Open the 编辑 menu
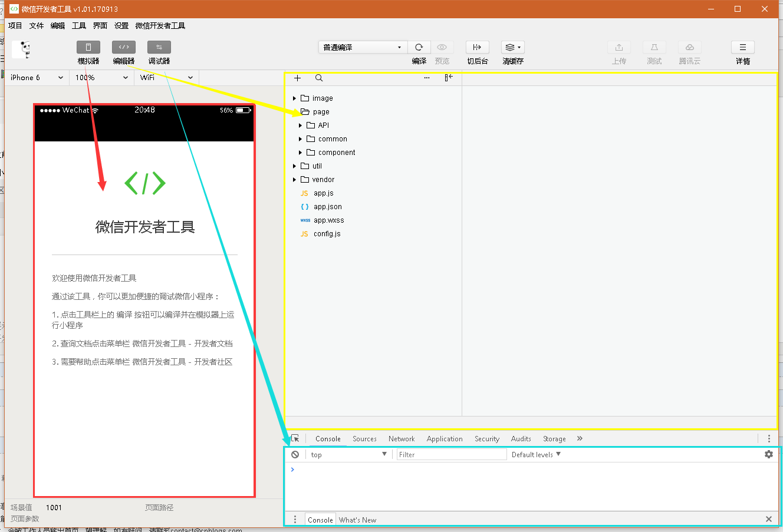 pos(58,26)
